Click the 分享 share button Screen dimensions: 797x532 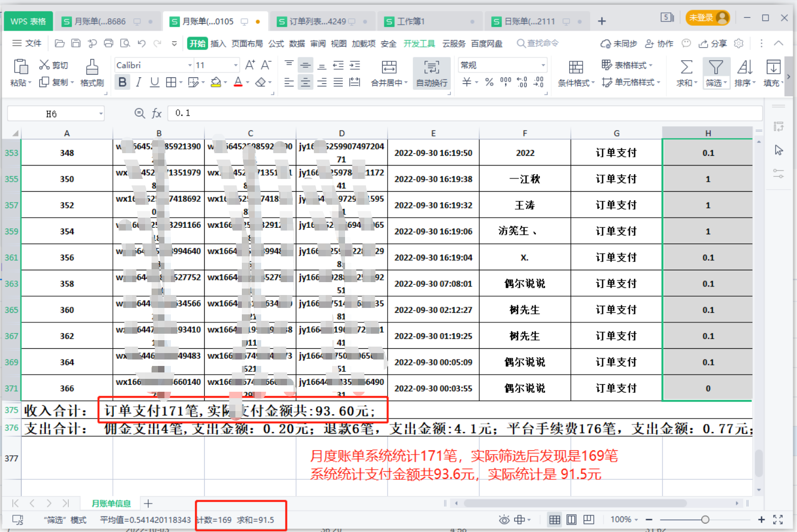coord(713,44)
